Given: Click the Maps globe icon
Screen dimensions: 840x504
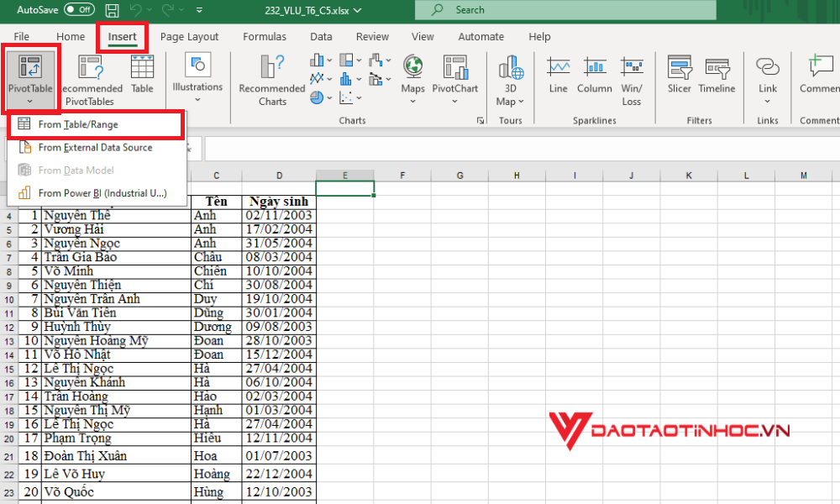Looking at the screenshot, I should coord(413,66).
